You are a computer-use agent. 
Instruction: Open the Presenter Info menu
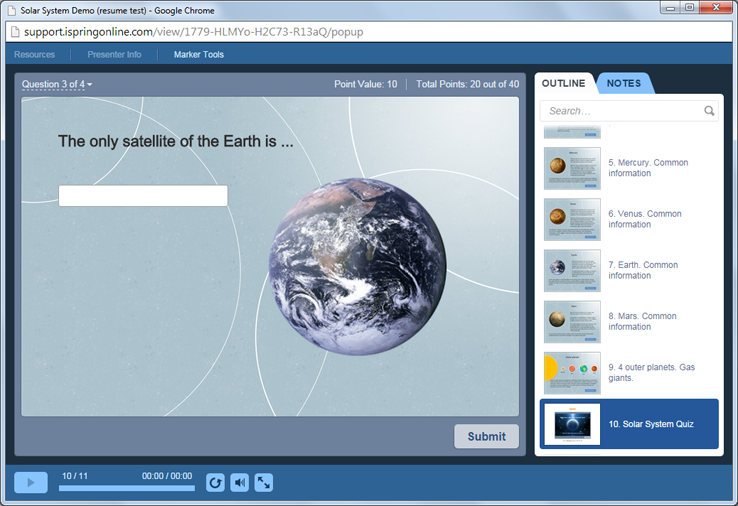point(114,55)
